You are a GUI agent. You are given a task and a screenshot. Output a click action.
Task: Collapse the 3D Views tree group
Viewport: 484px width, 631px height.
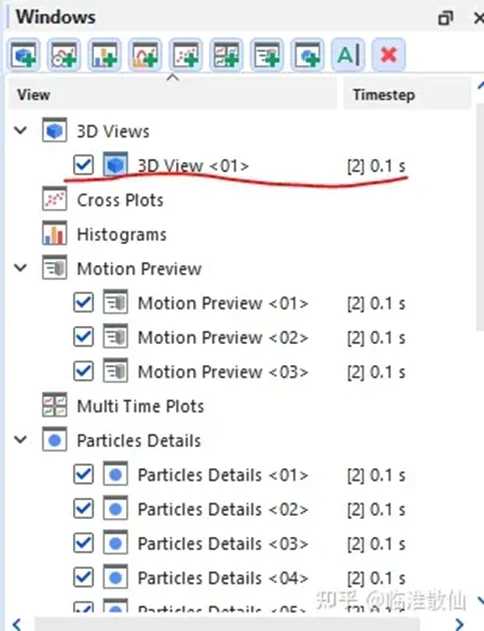click(21, 130)
